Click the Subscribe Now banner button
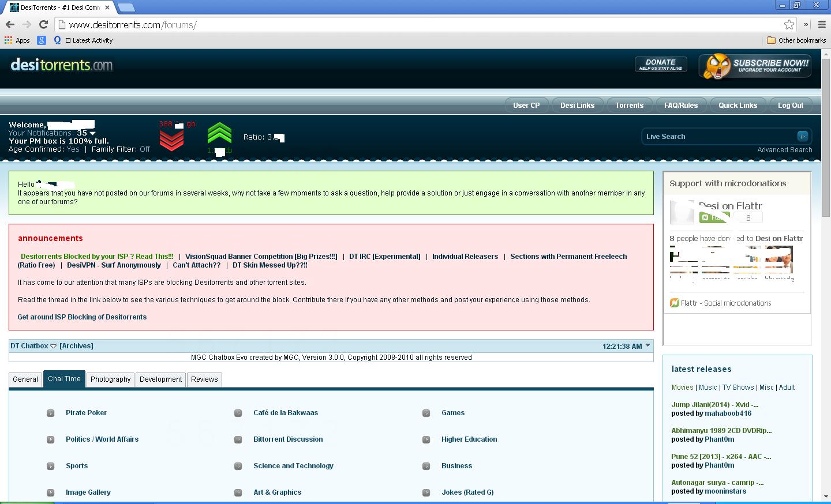 click(x=755, y=66)
